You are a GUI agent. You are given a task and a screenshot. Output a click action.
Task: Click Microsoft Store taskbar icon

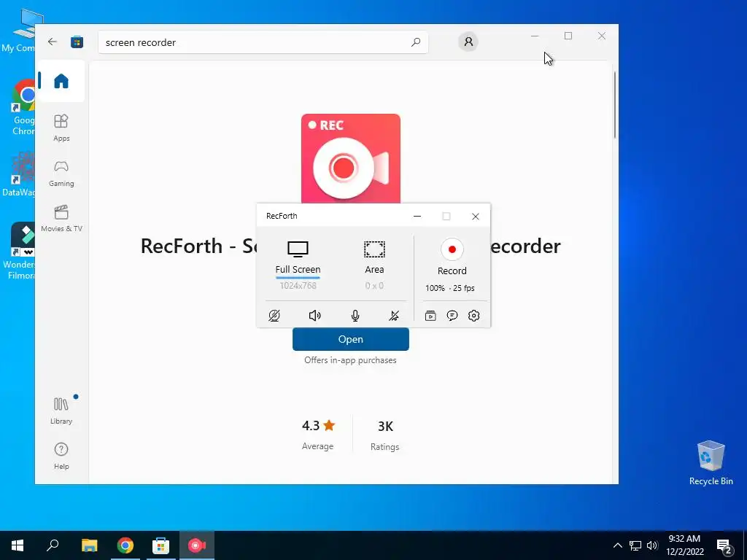160,545
